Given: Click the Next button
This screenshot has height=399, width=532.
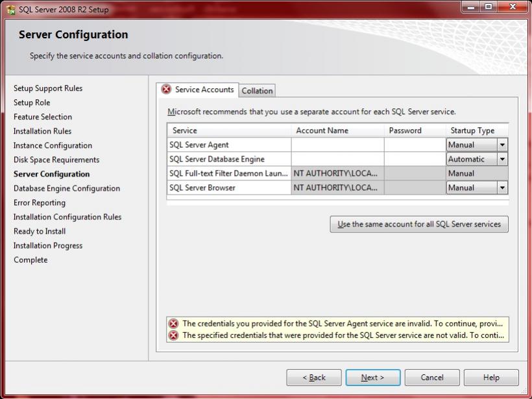Looking at the screenshot, I should [x=373, y=378].
